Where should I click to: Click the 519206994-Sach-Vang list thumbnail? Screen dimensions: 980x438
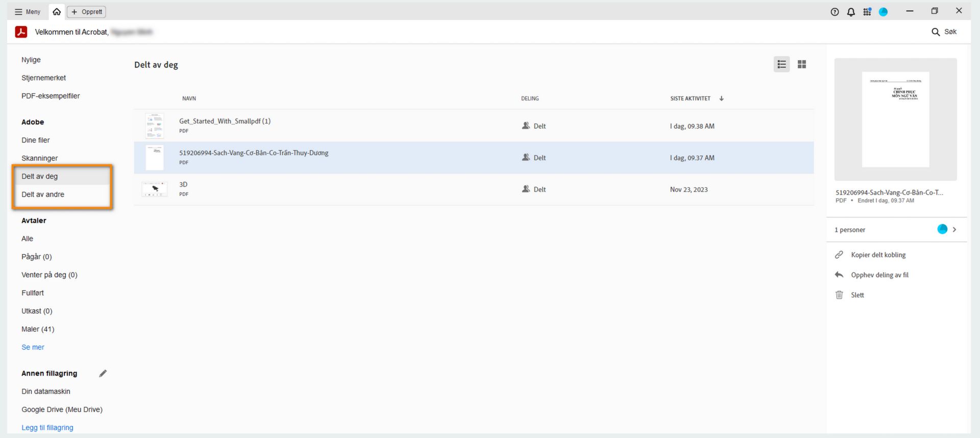[154, 157]
